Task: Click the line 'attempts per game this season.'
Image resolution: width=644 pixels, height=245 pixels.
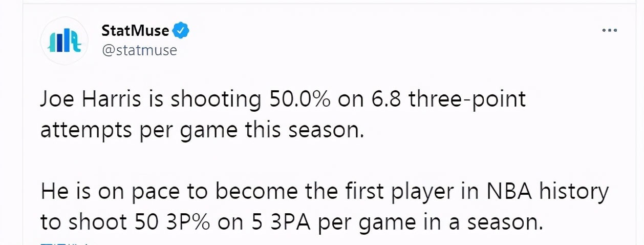Action: (x=202, y=130)
